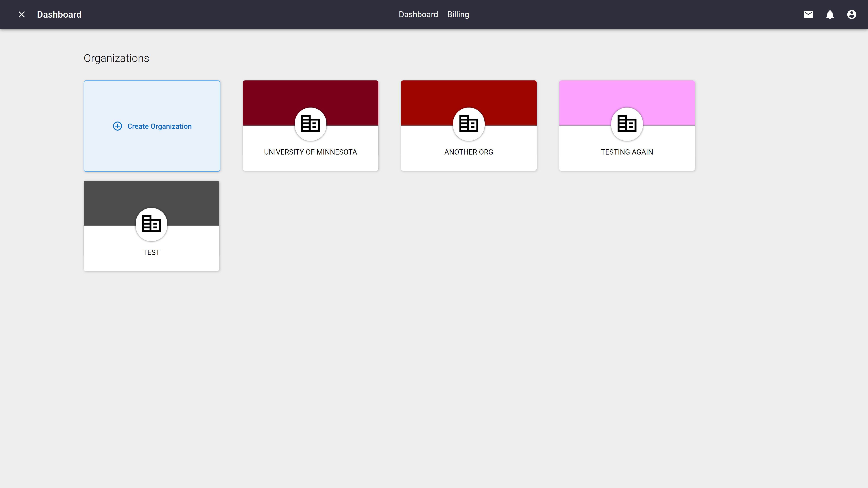Click the plus circle icon on Create Organization
868x488 pixels.
(x=117, y=126)
